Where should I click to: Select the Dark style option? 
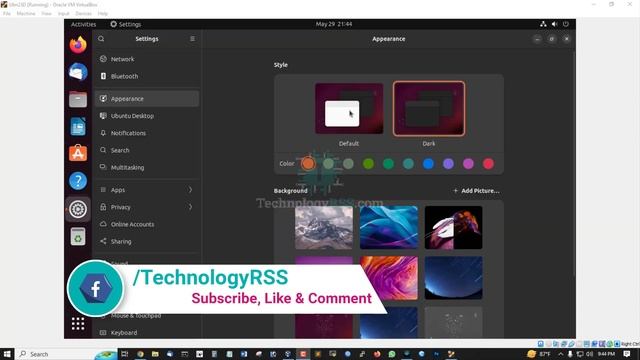point(429,109)
